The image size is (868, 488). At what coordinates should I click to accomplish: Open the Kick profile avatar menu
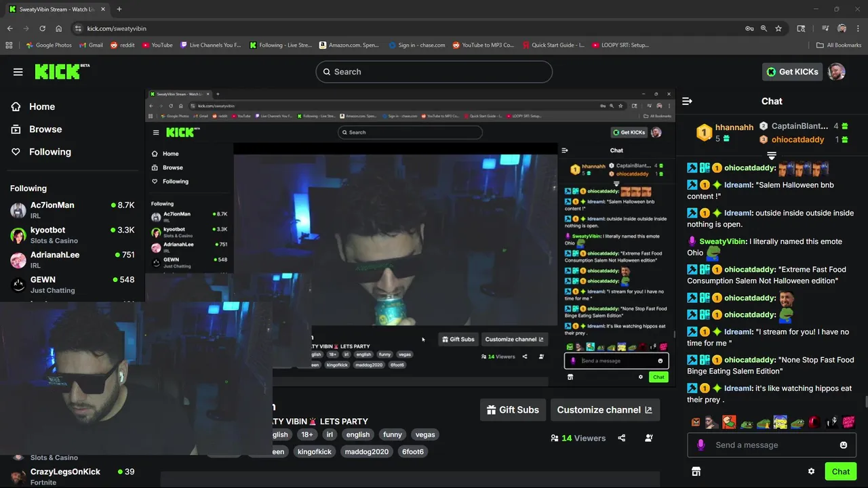click(x=837, y=72)
